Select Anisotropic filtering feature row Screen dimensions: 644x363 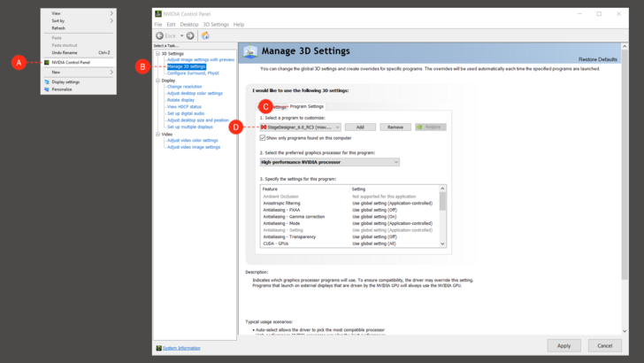[x=350, y=203]
